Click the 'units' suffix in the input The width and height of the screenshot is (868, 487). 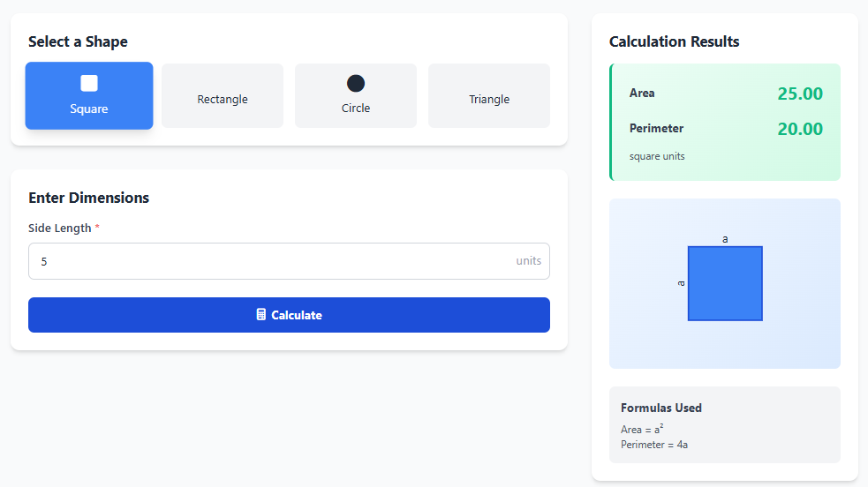click(x=528, y=261)
